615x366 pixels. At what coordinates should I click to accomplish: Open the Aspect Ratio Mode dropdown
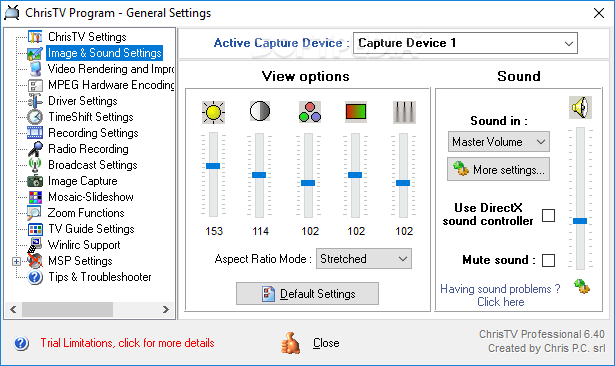364,259
